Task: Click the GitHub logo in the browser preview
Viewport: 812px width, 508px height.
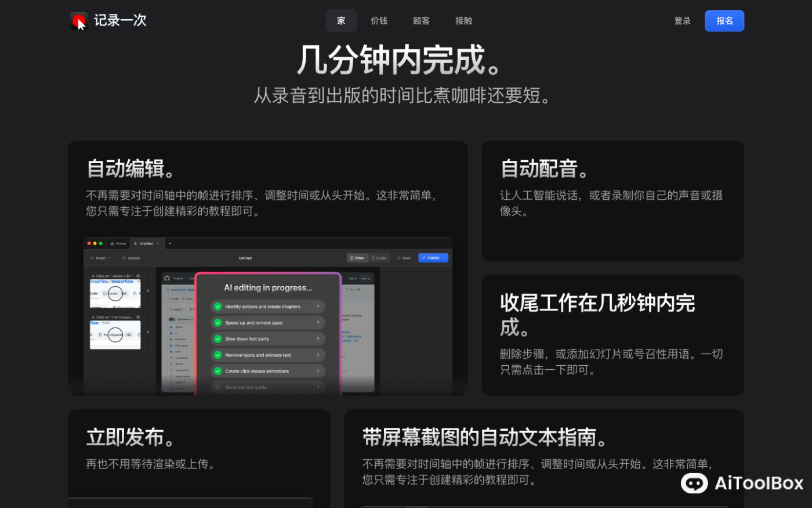Action: (167, 278)
